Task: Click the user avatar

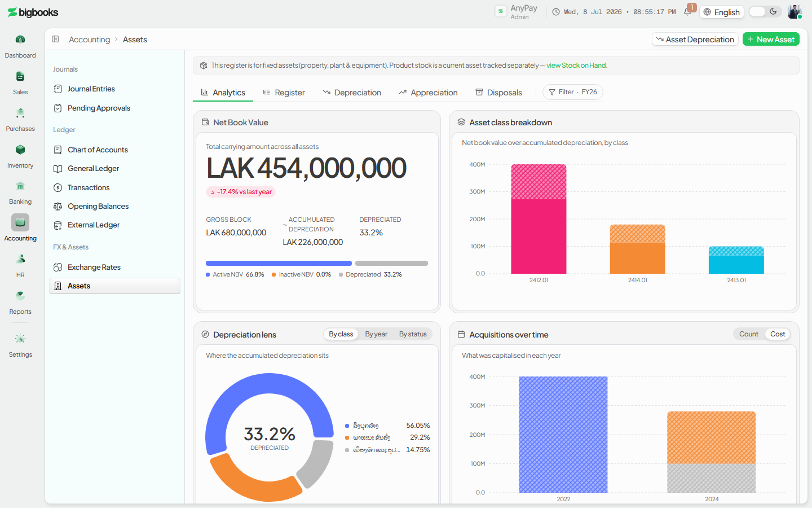Action: pos(795,12)
